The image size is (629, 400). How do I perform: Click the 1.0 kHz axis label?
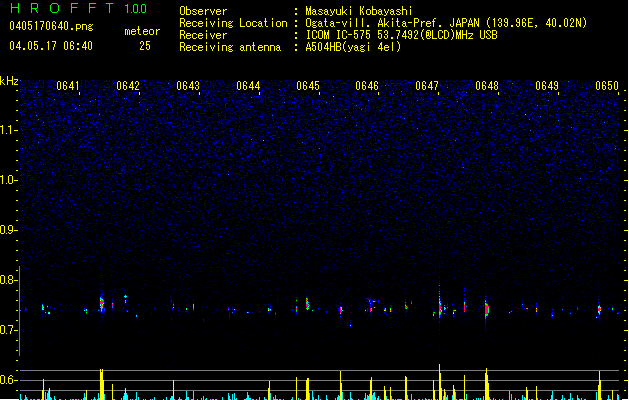pos(9,180)
